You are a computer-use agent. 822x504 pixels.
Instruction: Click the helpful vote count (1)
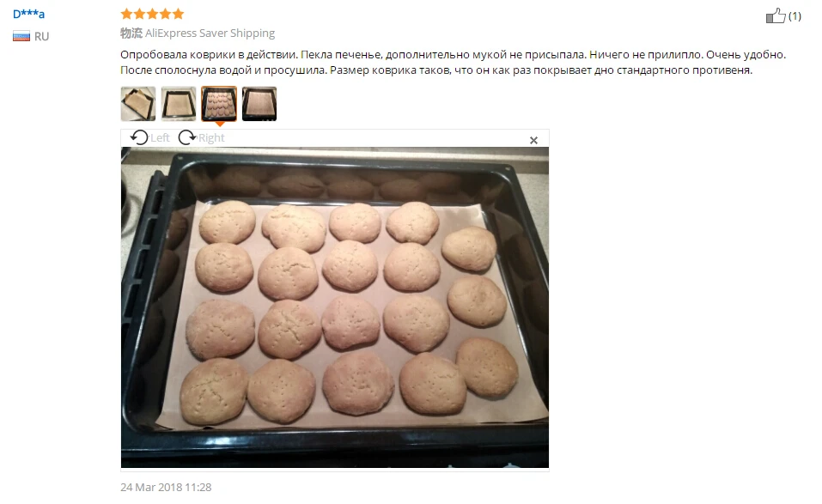795,16
